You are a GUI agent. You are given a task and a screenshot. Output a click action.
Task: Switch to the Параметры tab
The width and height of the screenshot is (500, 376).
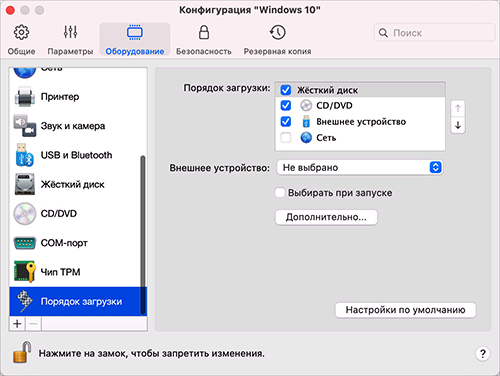click(70, 39)
